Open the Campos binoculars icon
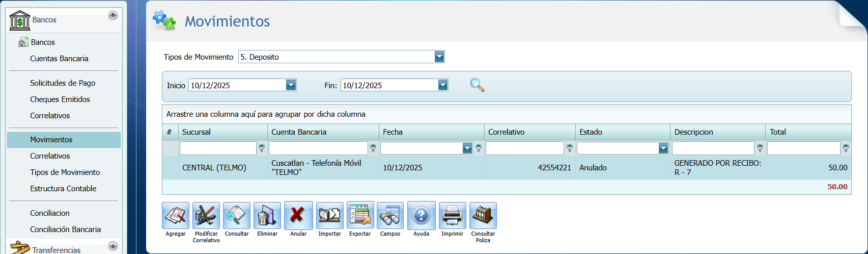The width and height of the screenshot is (868, 254). pos(390,216)
